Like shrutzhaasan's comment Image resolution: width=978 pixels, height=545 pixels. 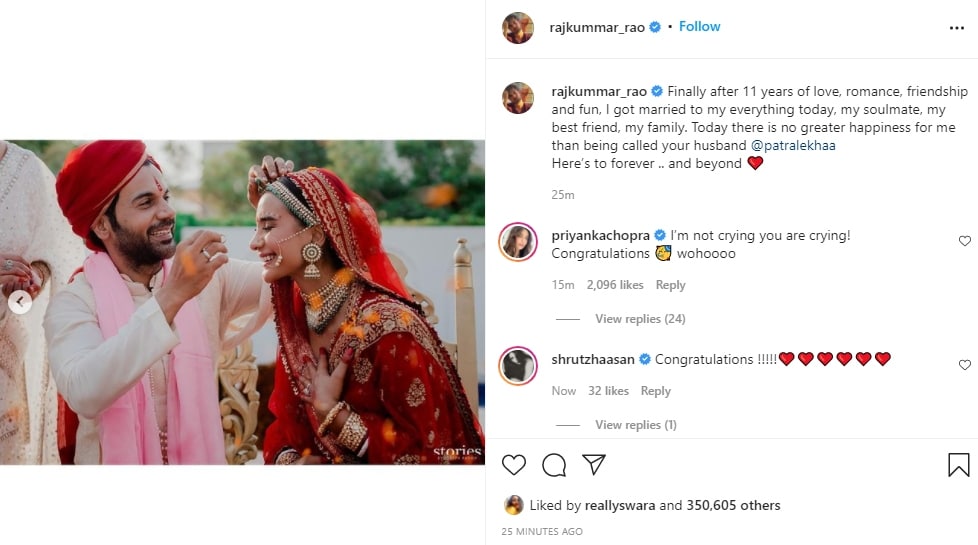pyautogui.click(x=964, y=365)
